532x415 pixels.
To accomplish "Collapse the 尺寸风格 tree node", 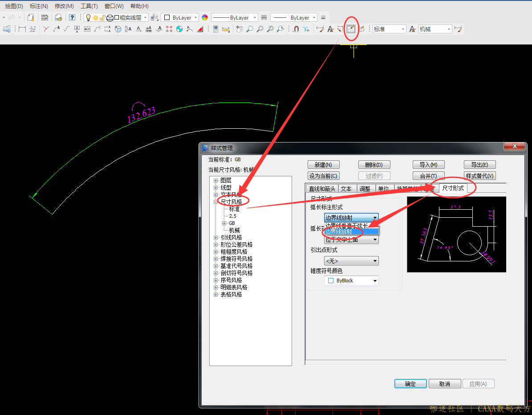I will click(216, 202).
